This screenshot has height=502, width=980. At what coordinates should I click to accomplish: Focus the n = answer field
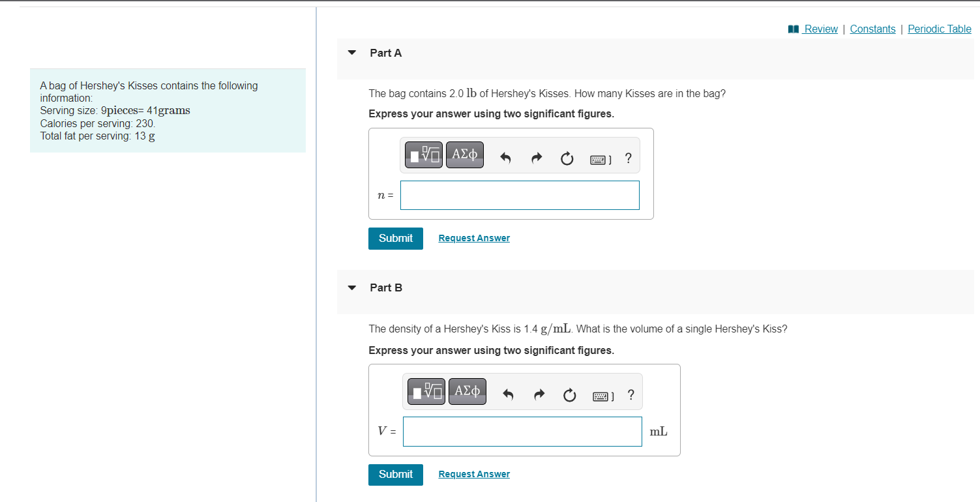pyautogui.click(x=520, y=195)
